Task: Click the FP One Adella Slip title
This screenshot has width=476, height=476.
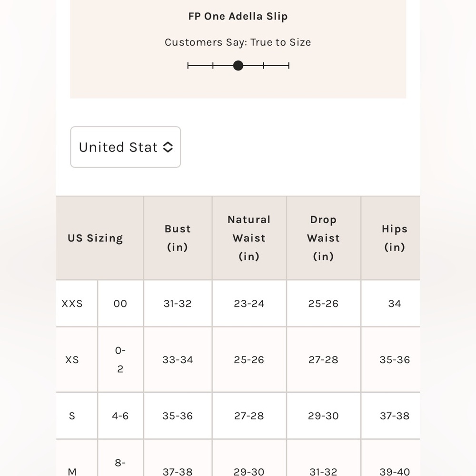Action: 238,16
